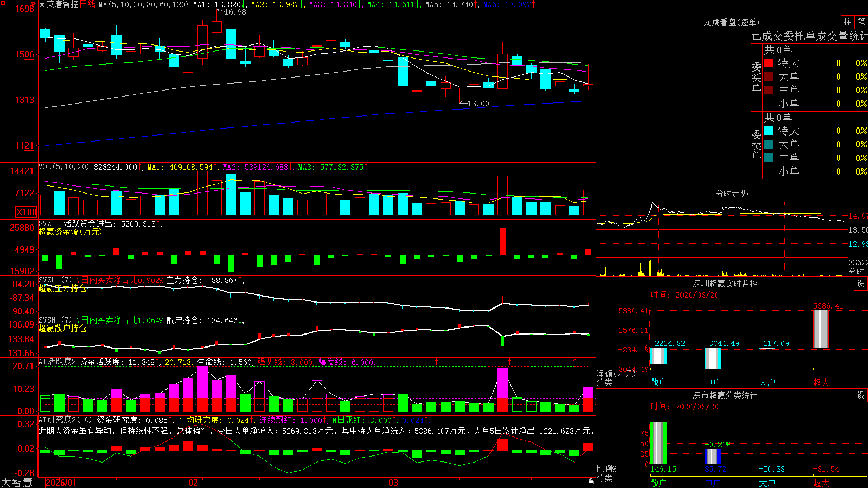Click the 分时走势 panel title
The image size is (868, 488).
[x=732, y=194]
